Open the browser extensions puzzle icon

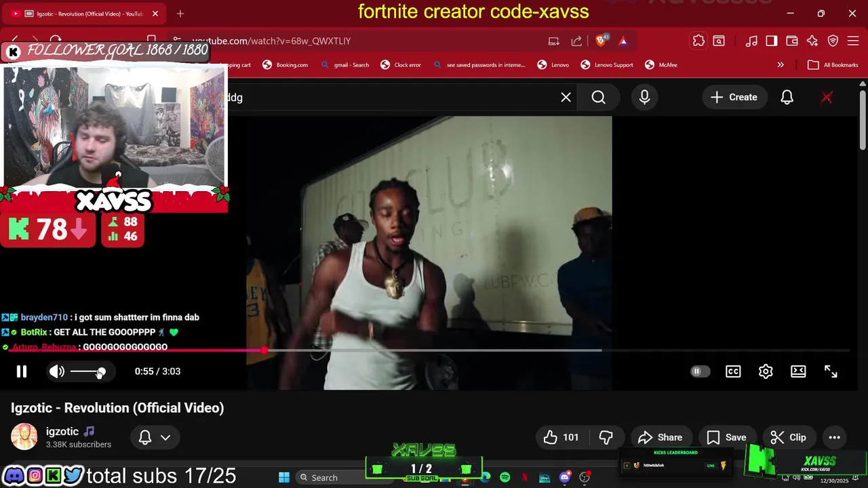click(x=698, y=41)
